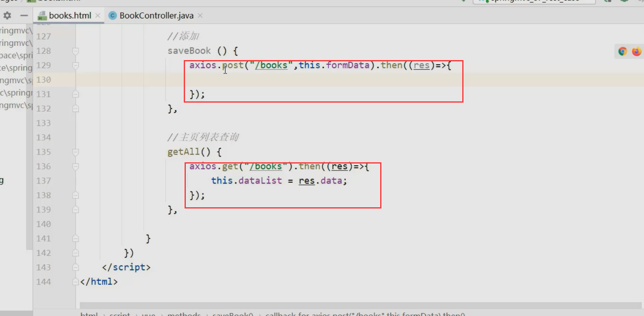Screen dimensions: 644x316
Task: Click vue breadcrumb at bottom
Action: 149,314
